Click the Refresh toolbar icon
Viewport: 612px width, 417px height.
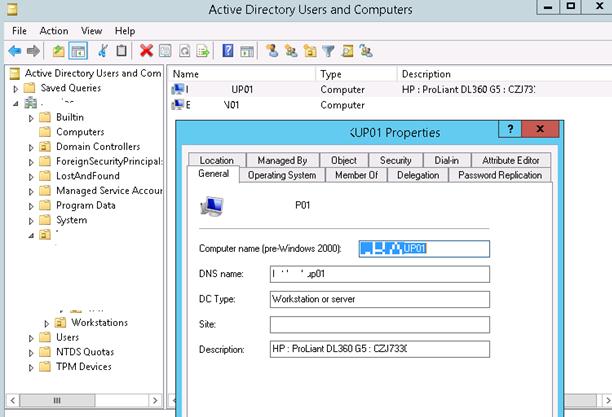184,51
